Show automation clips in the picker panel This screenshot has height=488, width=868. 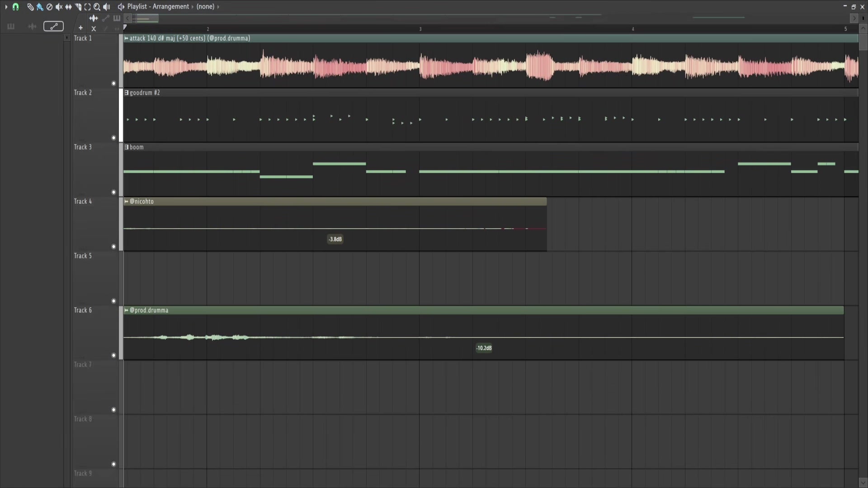tap(53, 27)
